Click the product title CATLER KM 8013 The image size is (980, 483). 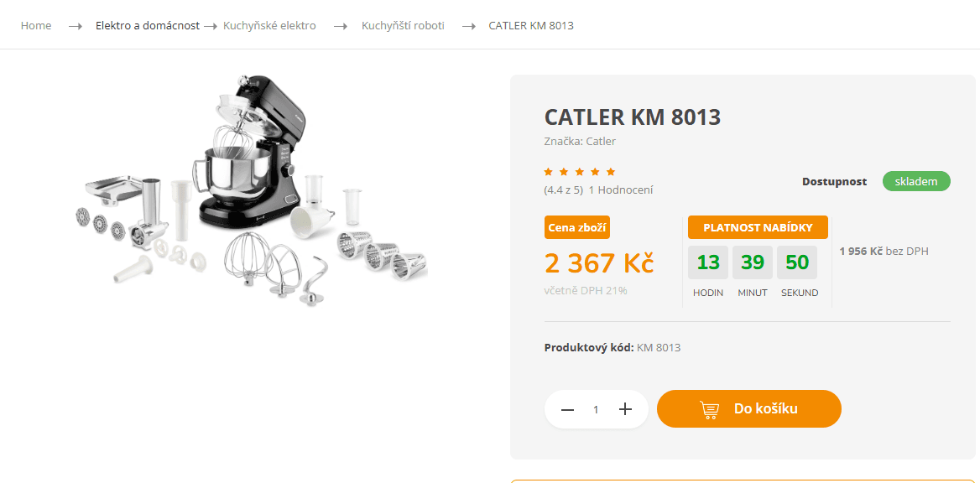633,117
